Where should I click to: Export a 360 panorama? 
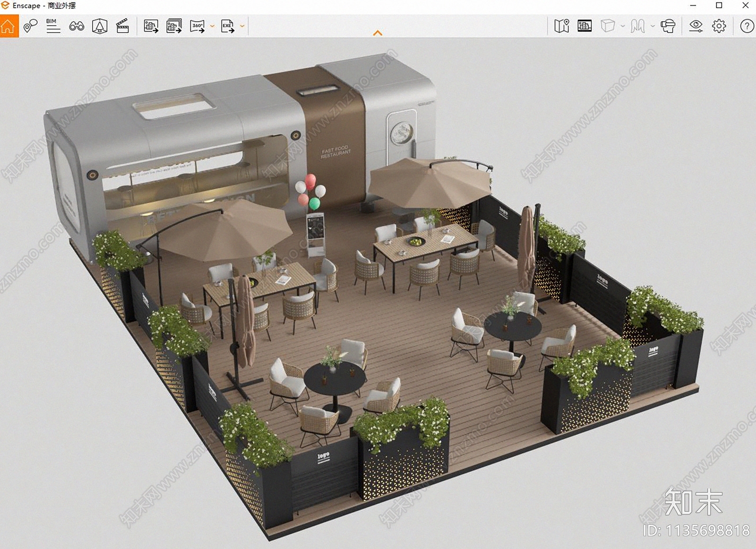[x=198, y=26]
